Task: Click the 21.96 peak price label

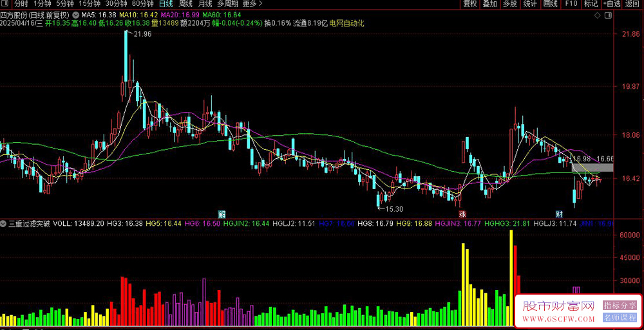Action: point(142,35)
